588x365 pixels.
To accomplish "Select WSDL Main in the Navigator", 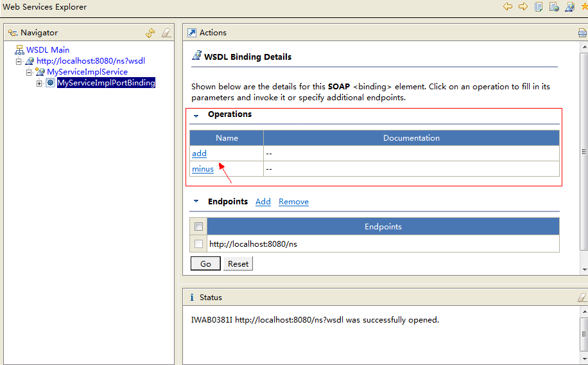I will pyautogui.click(x=48, y=50).
